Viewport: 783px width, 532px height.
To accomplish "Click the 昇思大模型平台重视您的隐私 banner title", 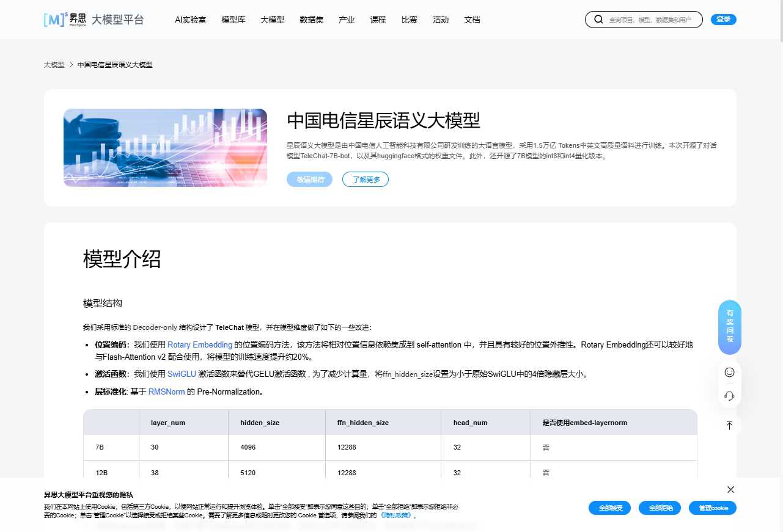I will coord(88,495).
